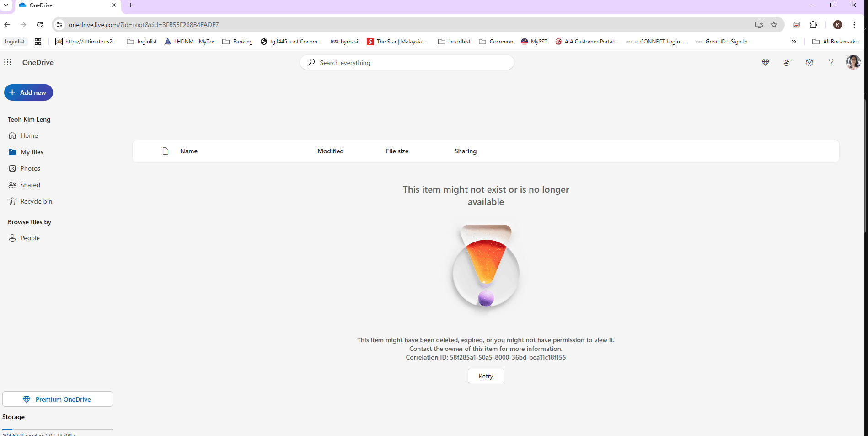Open the cast media icon in browser toolbar
The width and height of the screenshot is (868, 436).
[x=797, y=25]
